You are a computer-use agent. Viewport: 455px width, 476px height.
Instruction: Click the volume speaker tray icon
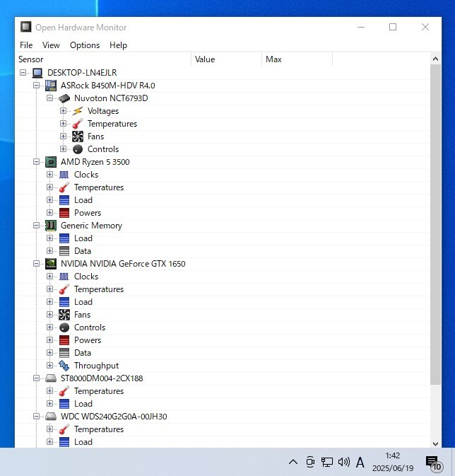[344, 462]
